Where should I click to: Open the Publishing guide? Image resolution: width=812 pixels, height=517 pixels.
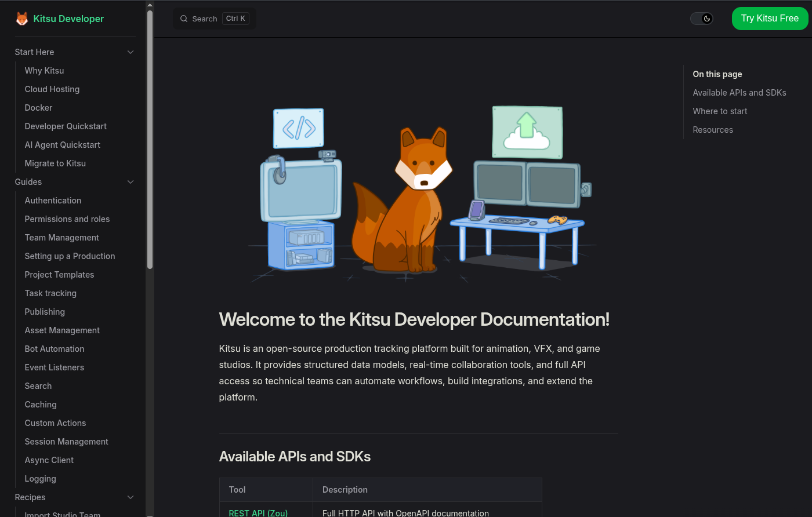(45, 312)
